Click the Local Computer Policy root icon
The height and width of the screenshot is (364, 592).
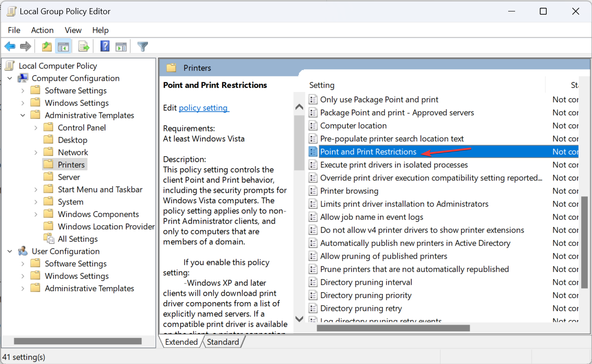click(x=10, y=65)
